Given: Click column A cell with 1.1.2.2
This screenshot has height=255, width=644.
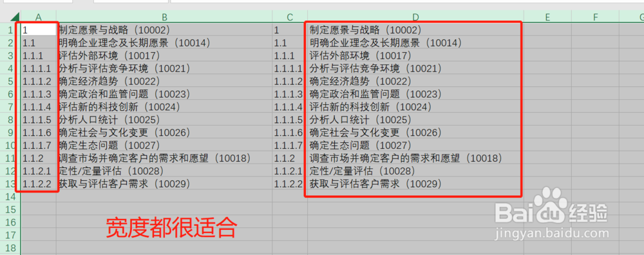Looking at the screenshot, I should click(x=39, y=184).
